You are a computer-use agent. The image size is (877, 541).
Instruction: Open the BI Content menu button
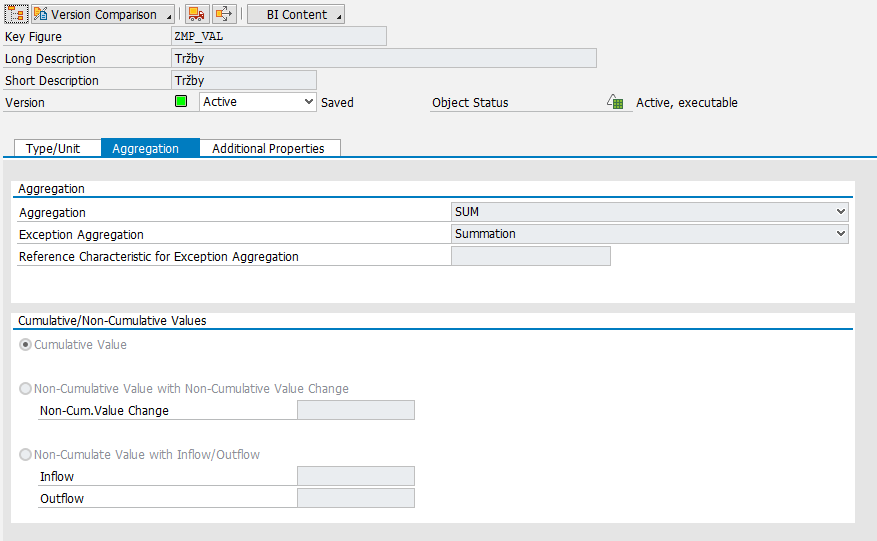tap(296, 14)
